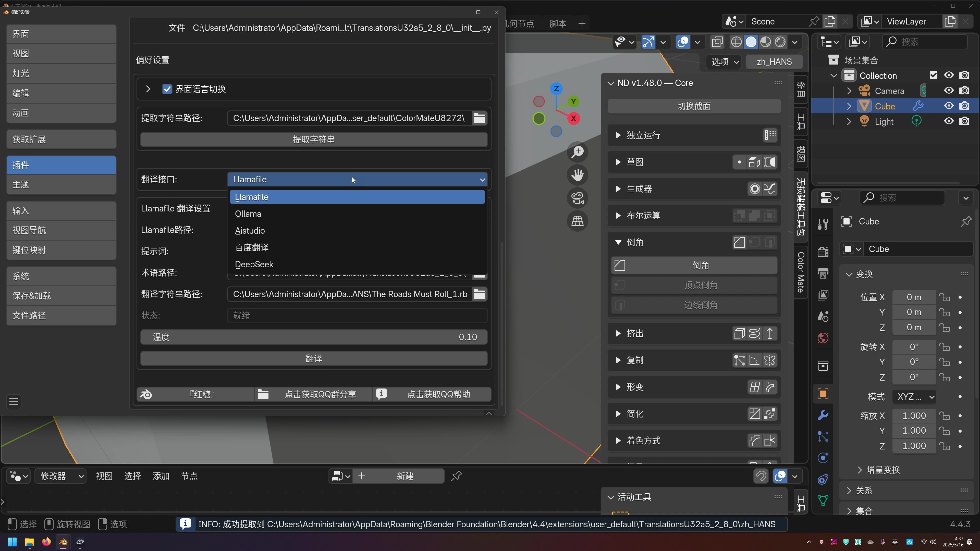Expand the Camera item in outliner
Screen dimensions: 980x551
(x=849, y=91)
